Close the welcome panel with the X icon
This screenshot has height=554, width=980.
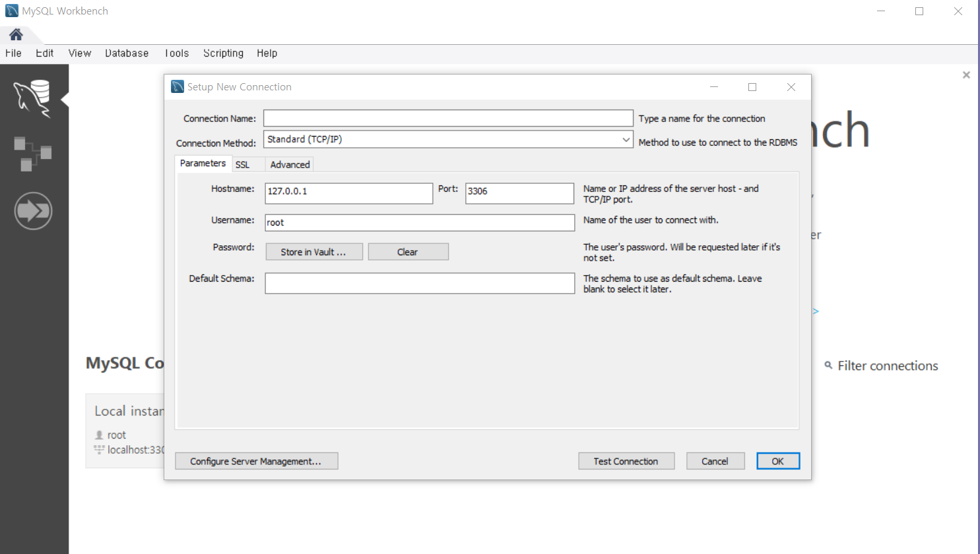pos(966,75)
